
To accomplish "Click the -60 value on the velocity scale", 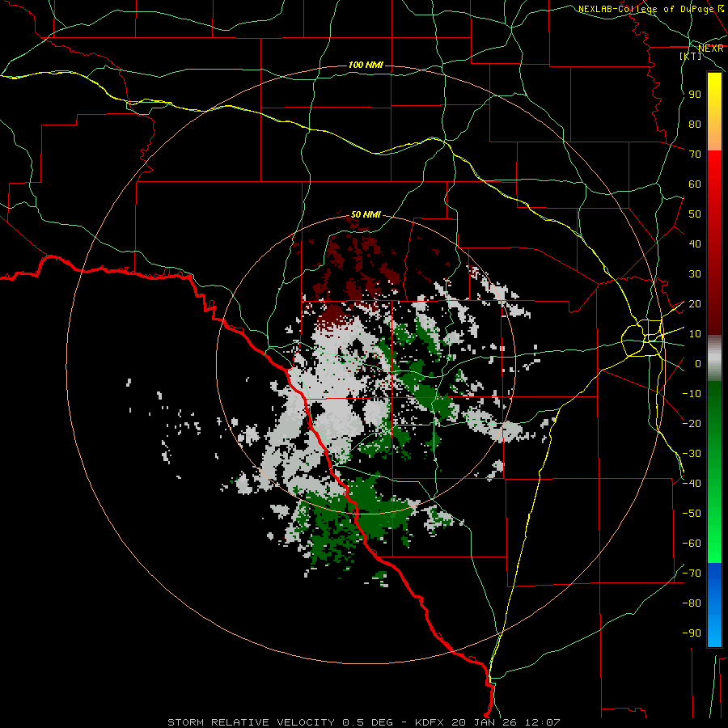I will coord(692,544).
